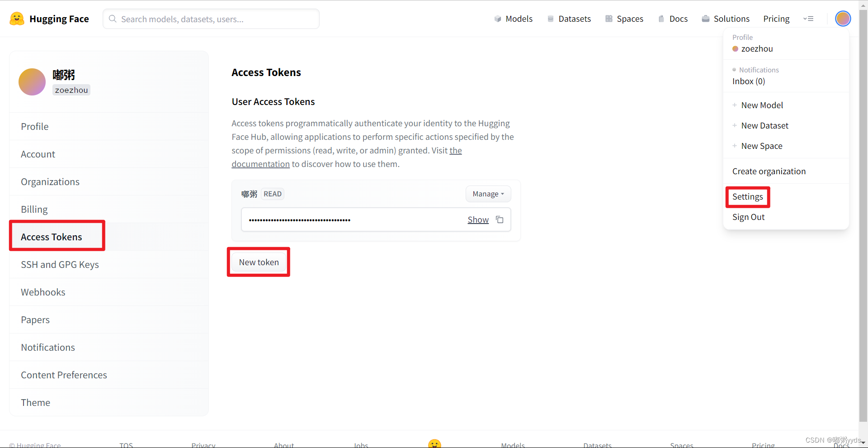Choose New Dataset from user menu
The height and width of the screenshot is (448, 868).
click(764, 125)
